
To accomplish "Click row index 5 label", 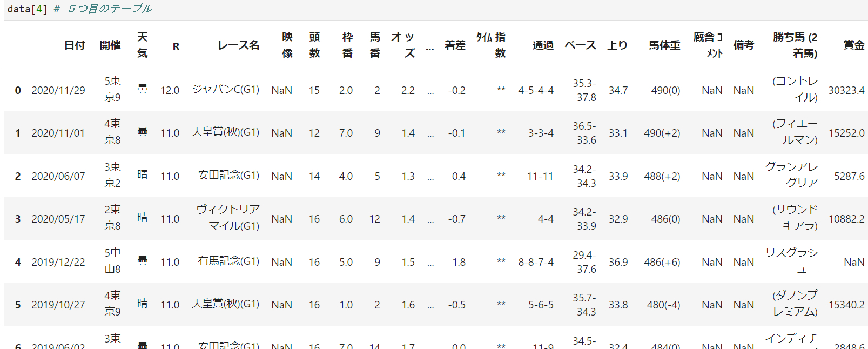I will pyautogui.click(x=18, y=305).
